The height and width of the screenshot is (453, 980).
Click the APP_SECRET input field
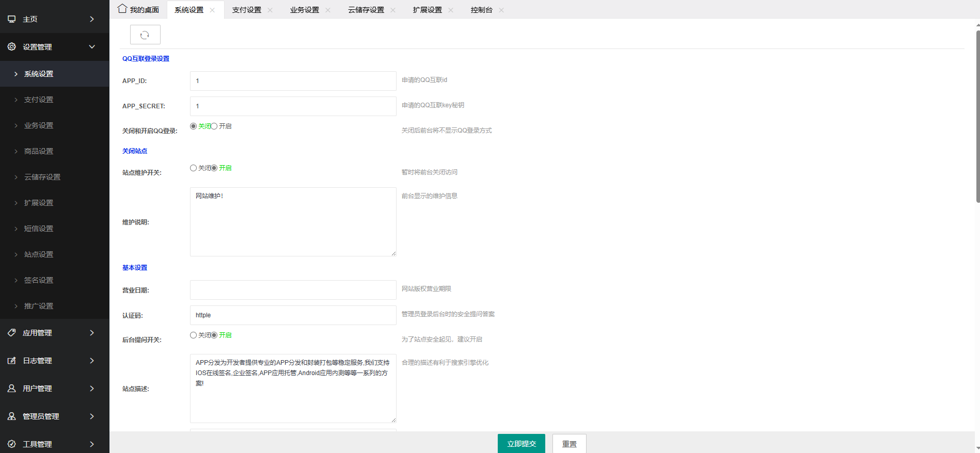[x=293, y=106]
